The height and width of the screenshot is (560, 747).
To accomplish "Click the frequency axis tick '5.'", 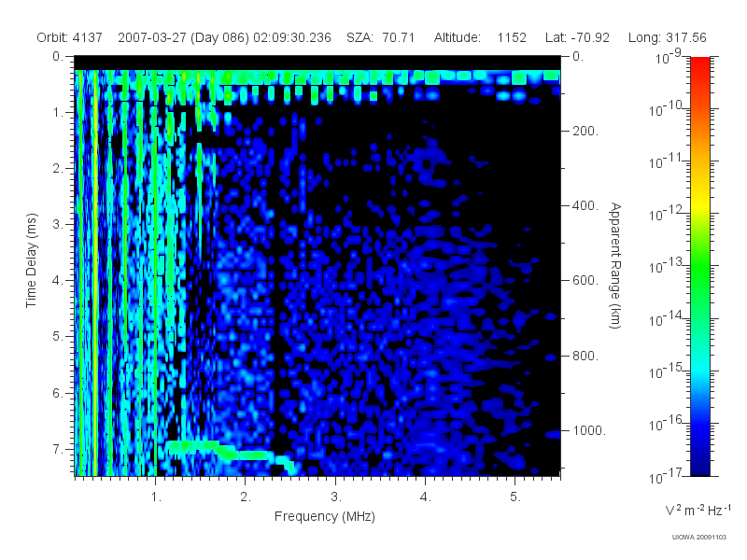I will tap(515, 497).
